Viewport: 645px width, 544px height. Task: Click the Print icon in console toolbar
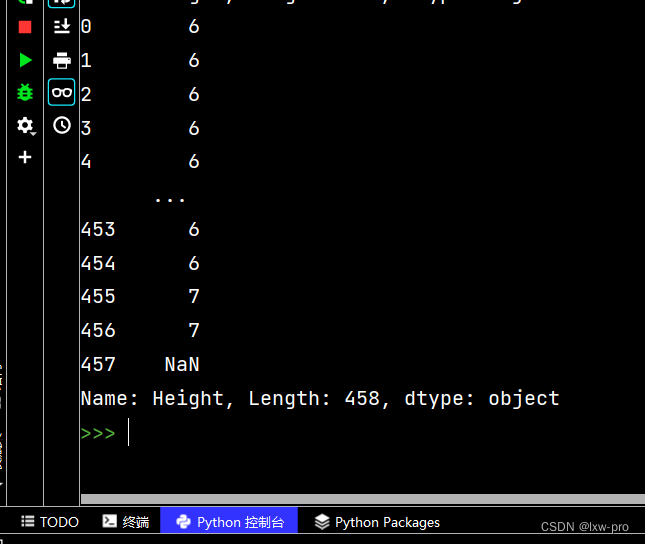click(62, 60)
